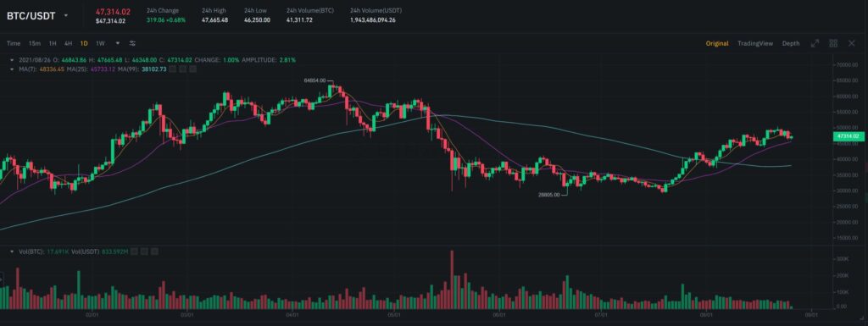Switch to the Depth chart tab
Image resolution: width=868 pixels, height=326 pixels.
tap(791, 43)
